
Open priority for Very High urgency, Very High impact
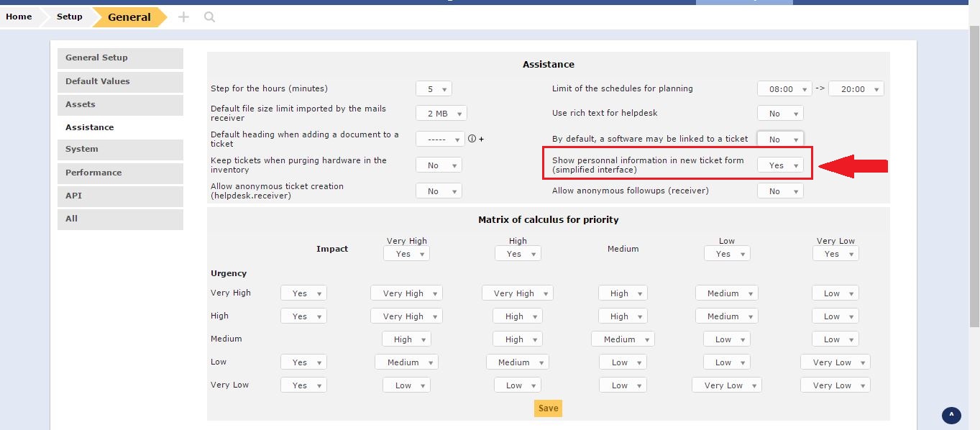coord(406,293)
